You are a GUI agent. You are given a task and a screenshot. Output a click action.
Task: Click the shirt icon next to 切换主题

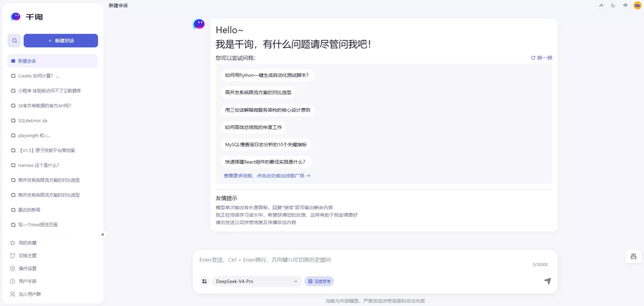(13, 255)
